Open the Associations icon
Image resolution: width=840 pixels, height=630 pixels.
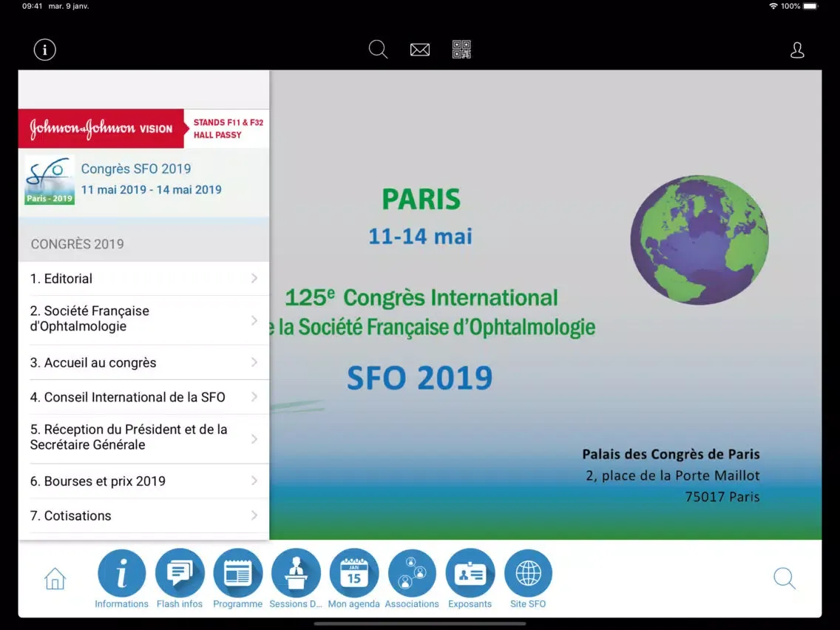[x=412, y=573]
